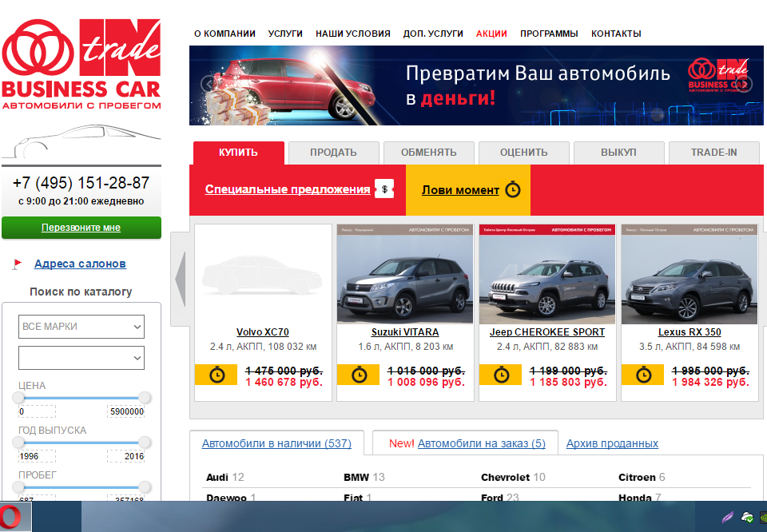Click the Suzuki VITARA car photo
767x532 pixels.
pyautogui.click(x=405, y=274)
